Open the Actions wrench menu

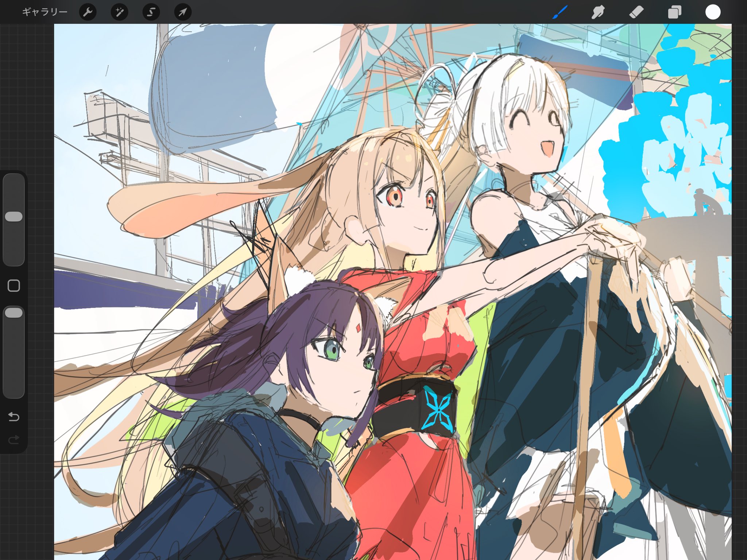click(88, 12)
